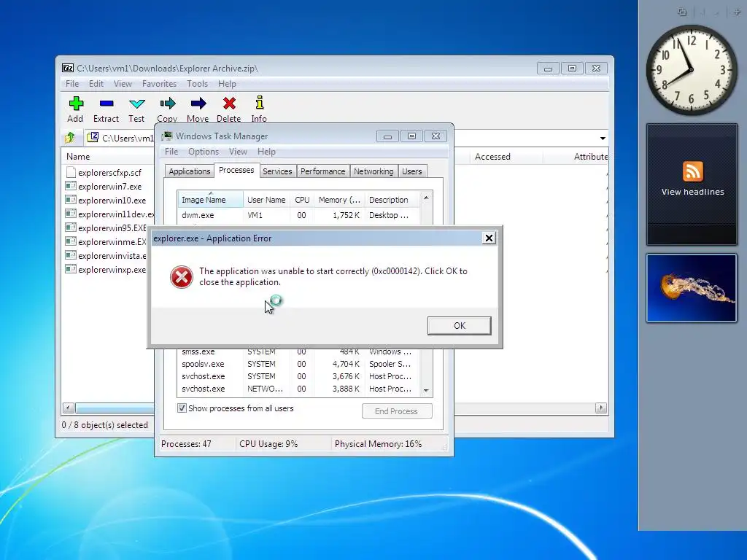This screenshot has height=560, width=747.
Task: Click the process list scroll-down arrow
Action: click(x=426, y=391)
